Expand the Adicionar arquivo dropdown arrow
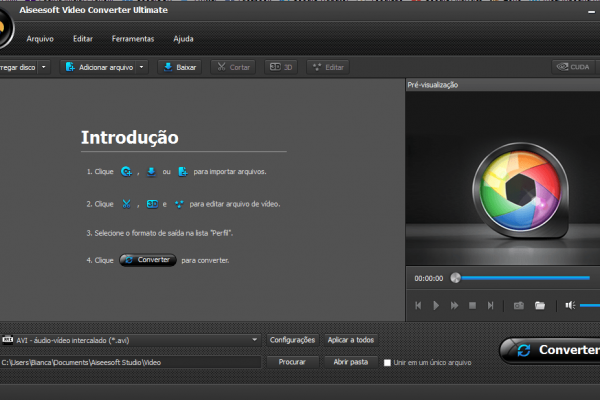This screenshot has width=600, height=400. tap(142, 67)
